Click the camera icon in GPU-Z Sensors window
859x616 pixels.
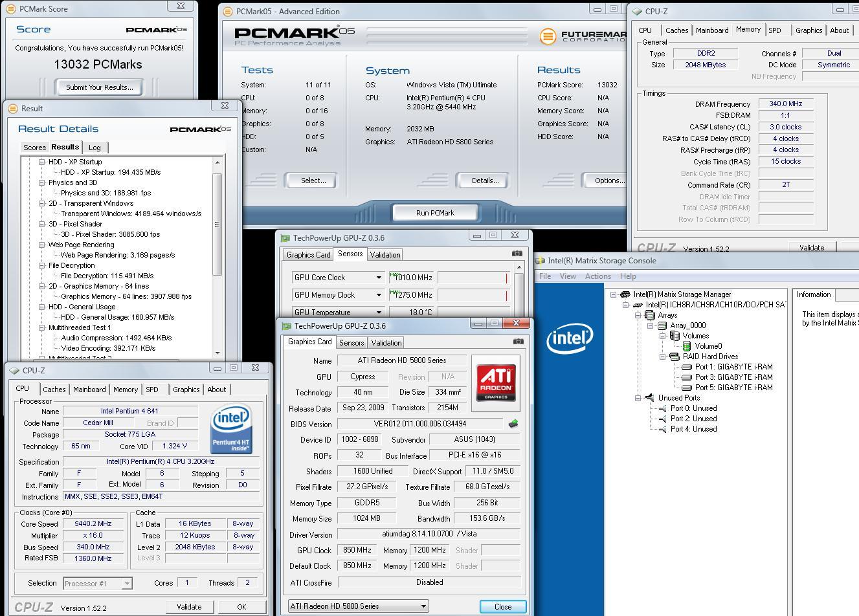(517, 254)
